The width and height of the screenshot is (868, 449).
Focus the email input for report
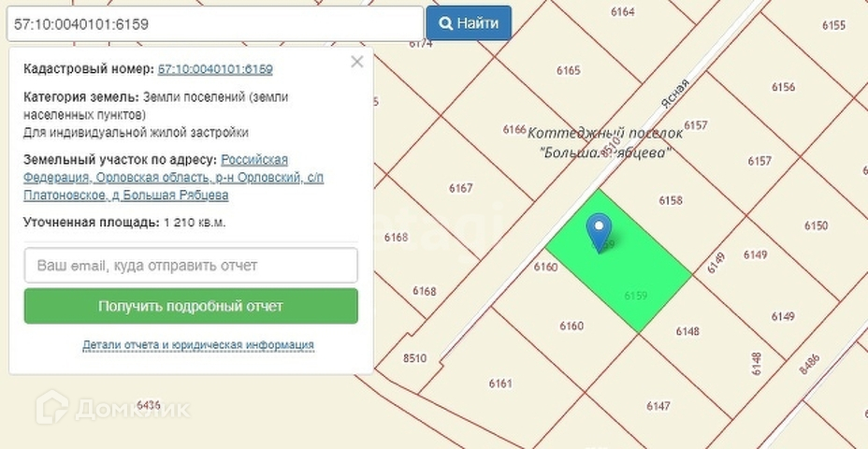click(x=191, y=266)
